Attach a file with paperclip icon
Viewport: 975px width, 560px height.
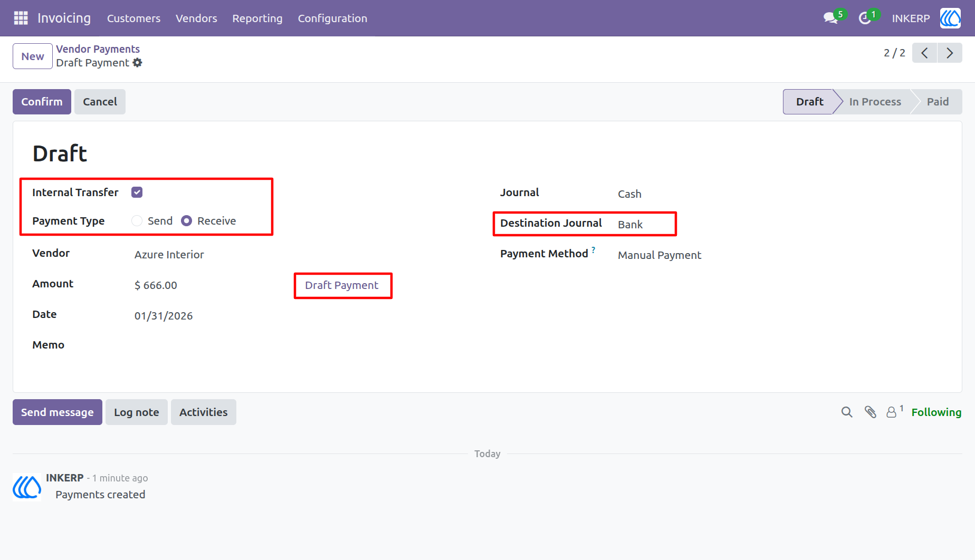tap(871, 412)
